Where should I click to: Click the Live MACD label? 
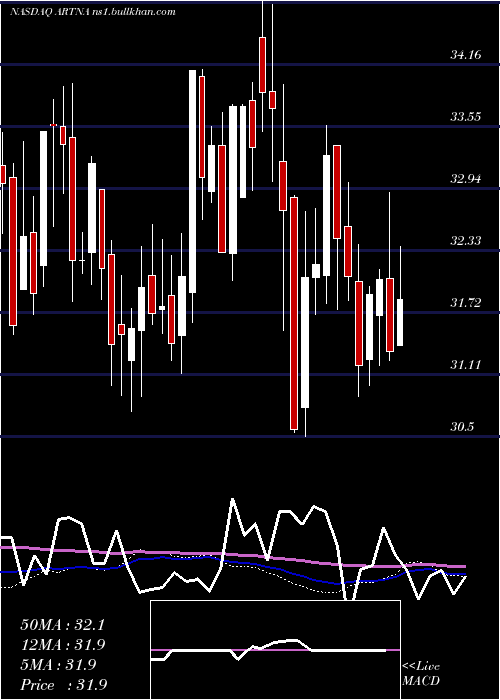point(421,674)
